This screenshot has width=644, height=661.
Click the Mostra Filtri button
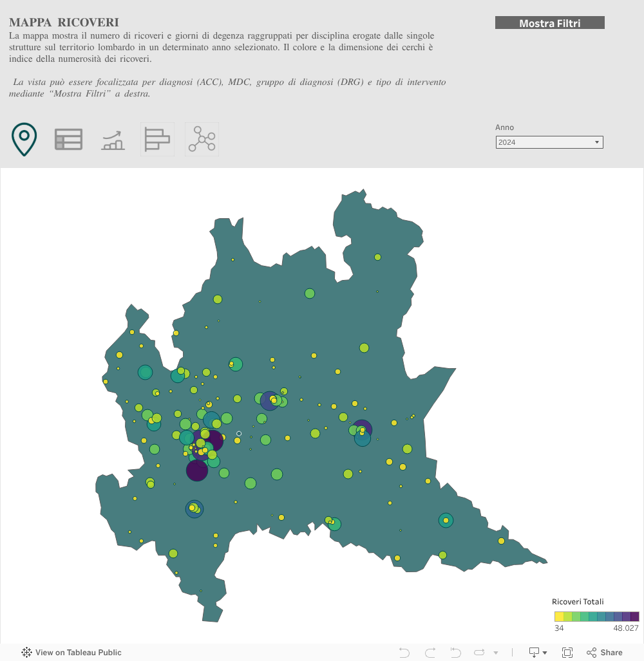[x=549, y=23]
